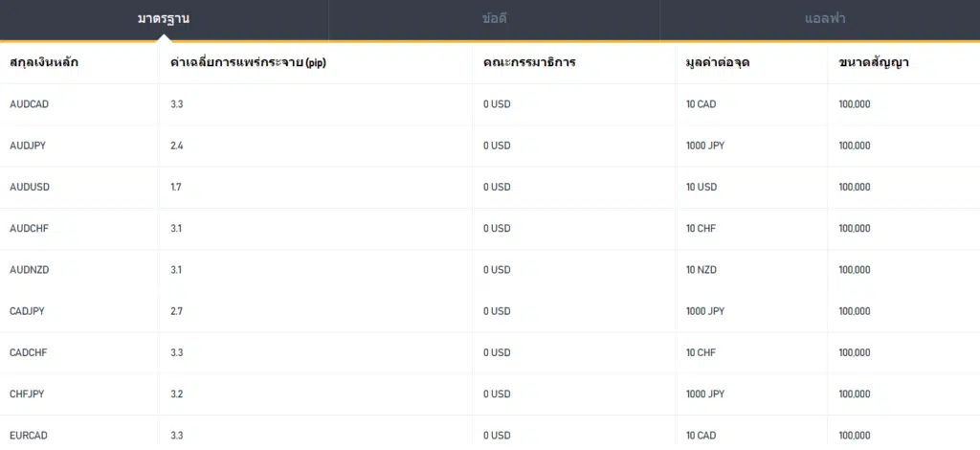
Task: Click the 2.4 spread value for AUDJPY
Action: click(176, 146)
